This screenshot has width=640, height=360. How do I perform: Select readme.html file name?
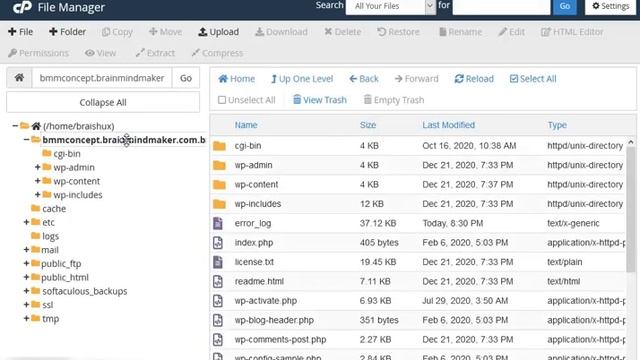(259, 281)
